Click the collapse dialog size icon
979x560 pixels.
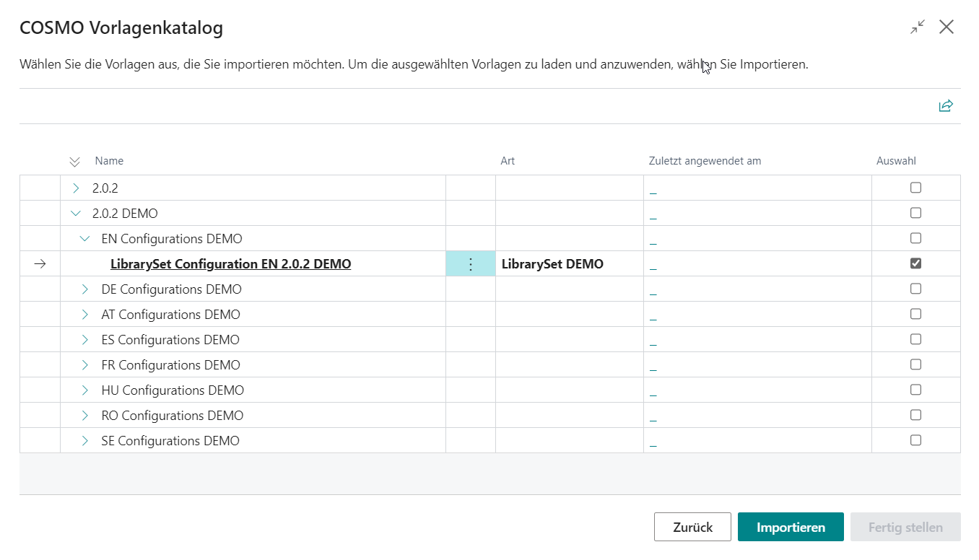[x=917, y=27]
